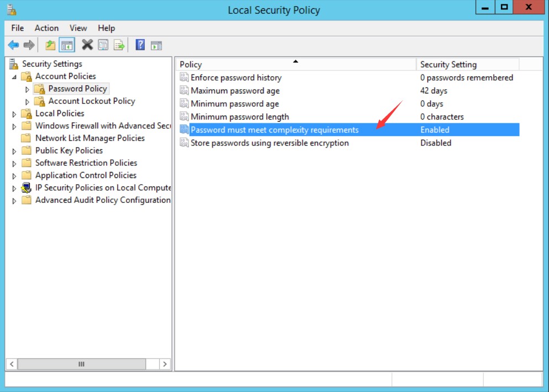Collapse the Account Policies tree node
Screen dimensions: 549x392
tap(14, 77)
